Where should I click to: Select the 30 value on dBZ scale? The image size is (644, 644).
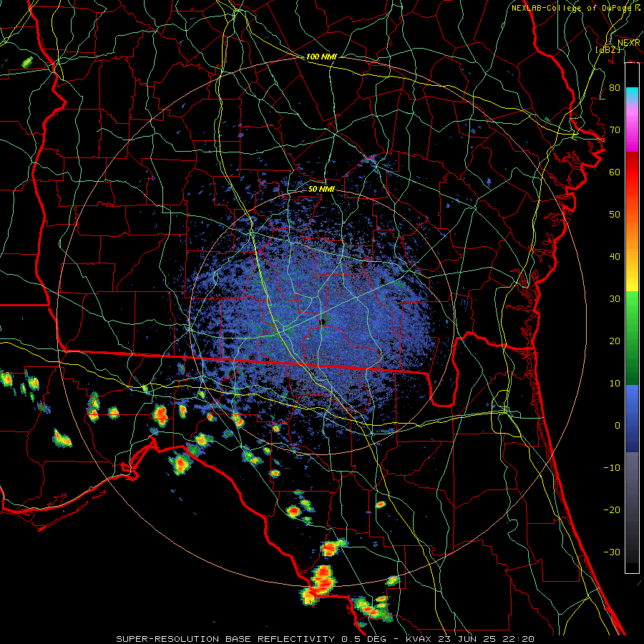tap(615, 299)
